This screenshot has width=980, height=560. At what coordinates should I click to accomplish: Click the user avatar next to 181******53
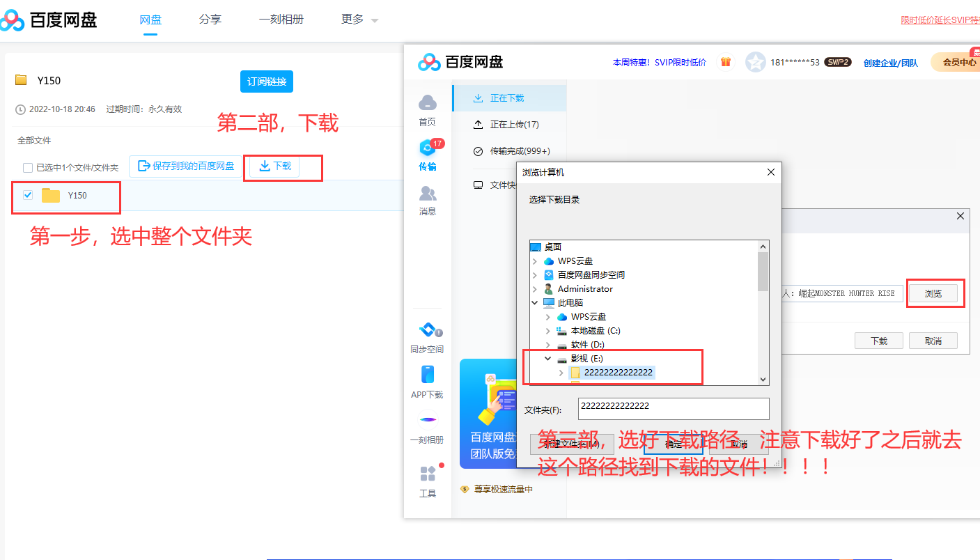tap(755, 62)
